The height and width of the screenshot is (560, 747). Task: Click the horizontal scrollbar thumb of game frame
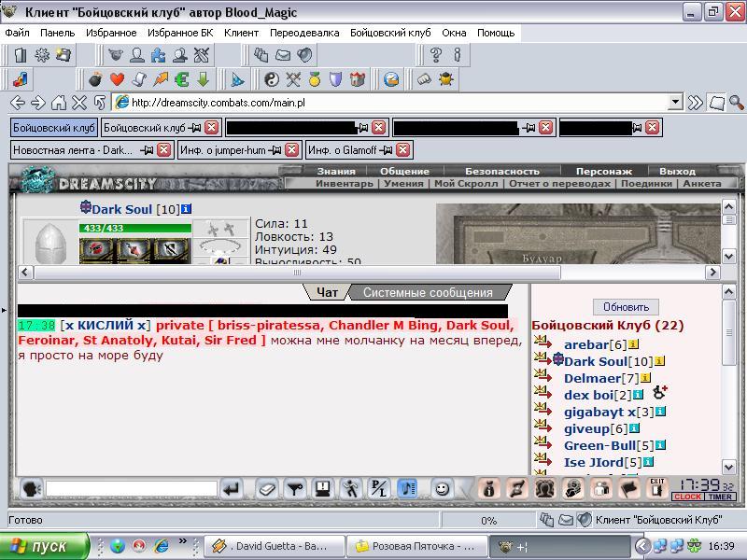pyautogui.click(x=297, y=273)
